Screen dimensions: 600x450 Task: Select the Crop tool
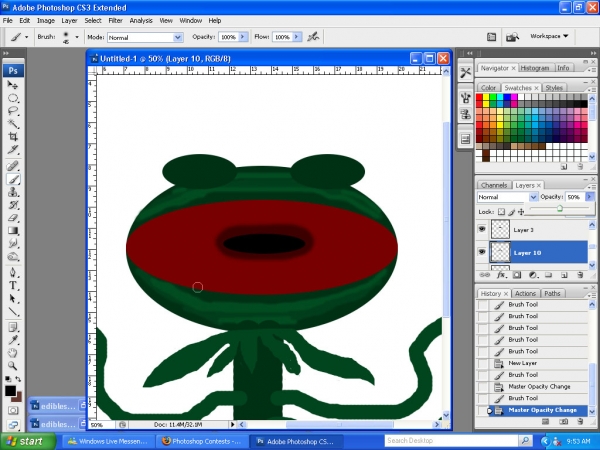coord(13,137)
